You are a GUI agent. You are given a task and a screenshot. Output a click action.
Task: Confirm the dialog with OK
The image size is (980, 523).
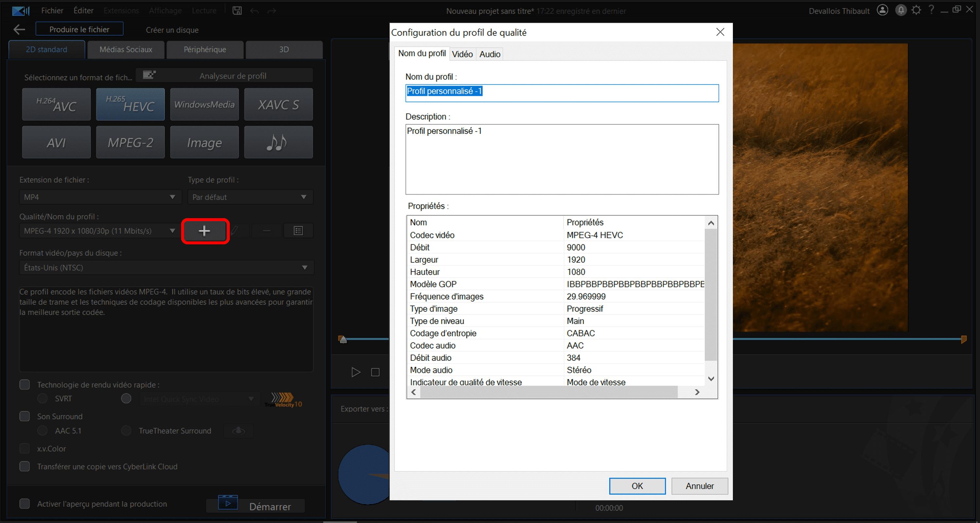click(x=637, y=486)
